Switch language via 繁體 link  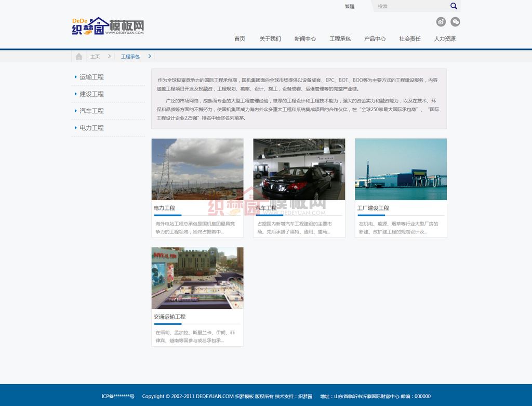350,6
